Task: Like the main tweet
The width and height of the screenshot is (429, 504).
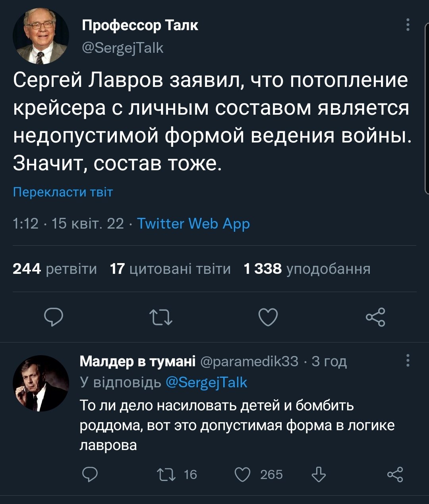Action: pyautogui.click(x=268, y=317)
